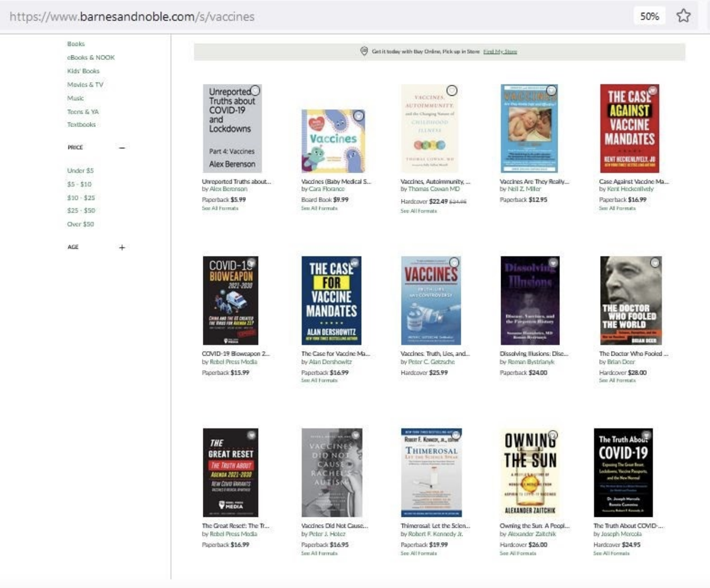Click the store location pin icon
The height and width of the screenshot is (588, 710).
(x=364, y=51)
